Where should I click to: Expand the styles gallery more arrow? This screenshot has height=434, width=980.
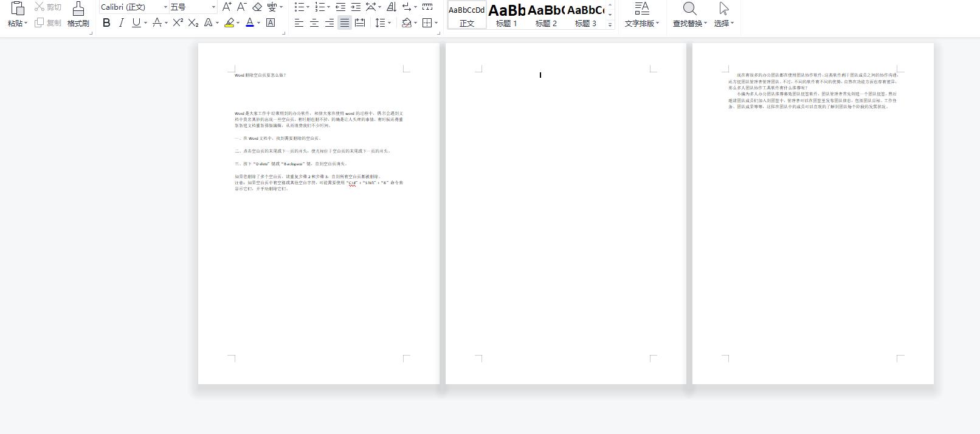pyautogui.click(x=610, y=24)
